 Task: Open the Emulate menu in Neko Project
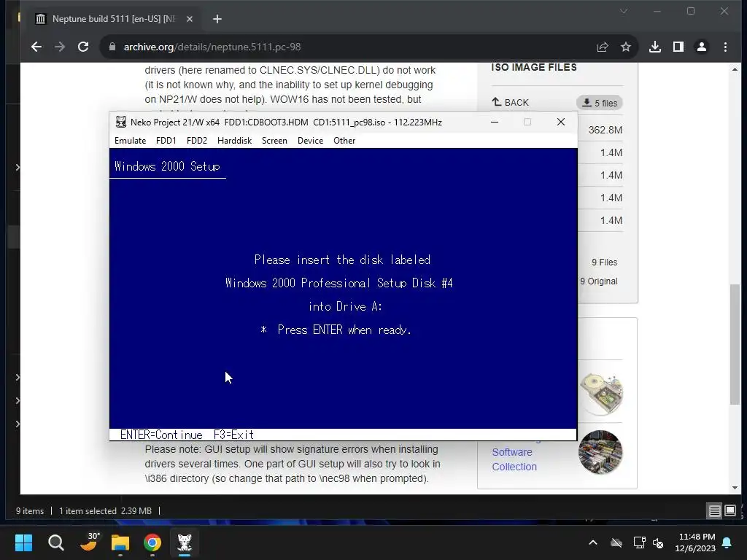tap(130, 141)
